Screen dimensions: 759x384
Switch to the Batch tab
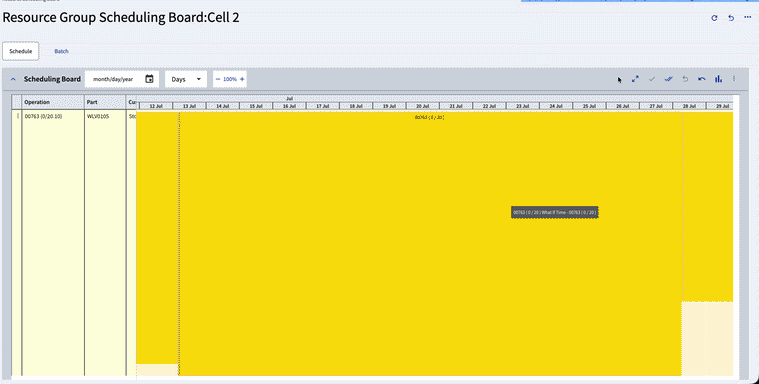tap(61, 51)
